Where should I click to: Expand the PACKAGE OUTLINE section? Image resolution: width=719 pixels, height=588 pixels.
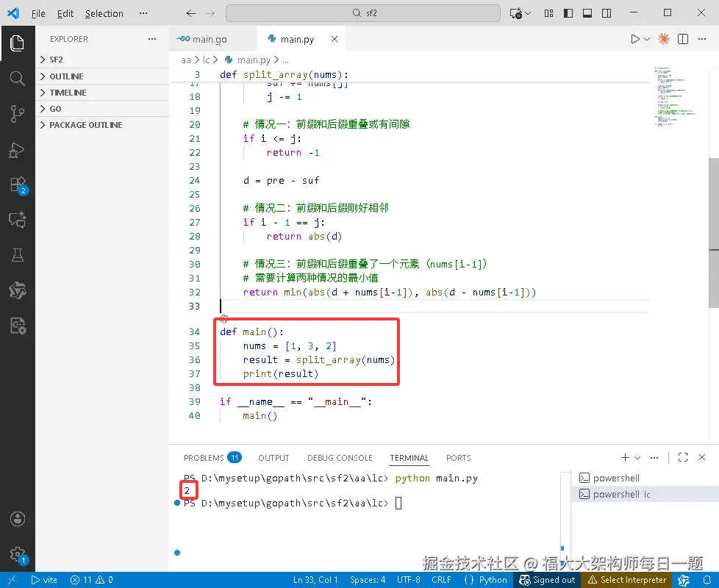[102, 125]
